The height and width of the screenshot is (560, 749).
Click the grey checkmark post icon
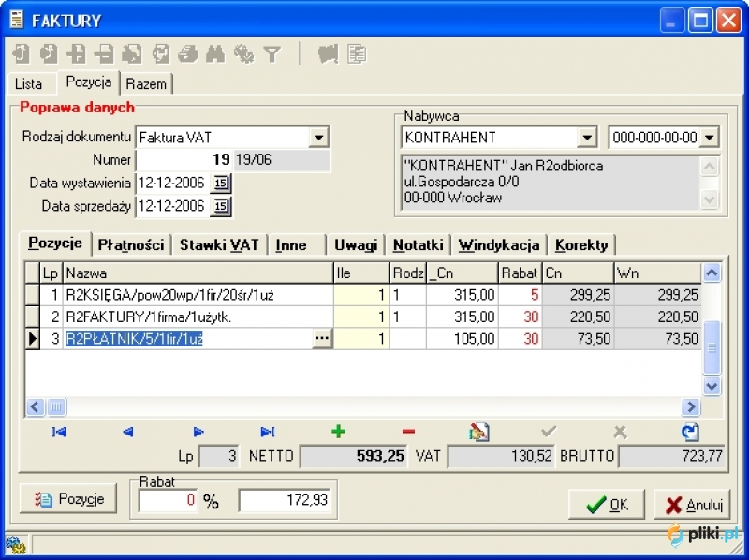coord(549,432)
